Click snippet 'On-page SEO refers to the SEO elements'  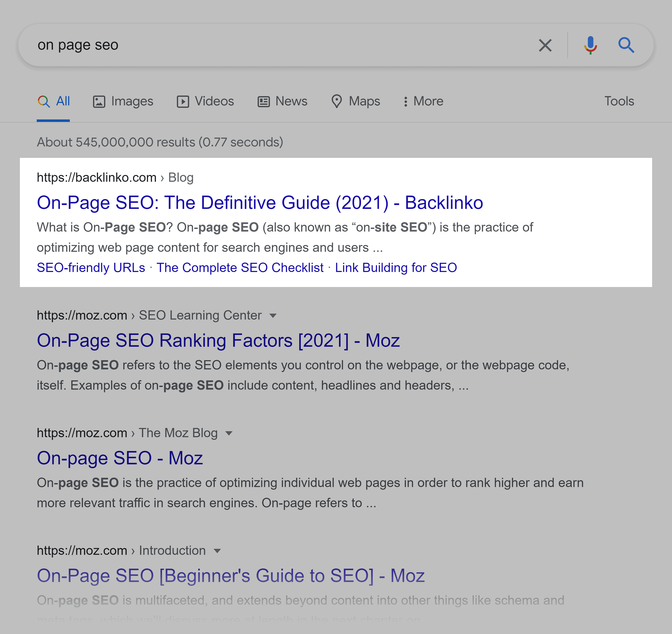click(303, 375)
